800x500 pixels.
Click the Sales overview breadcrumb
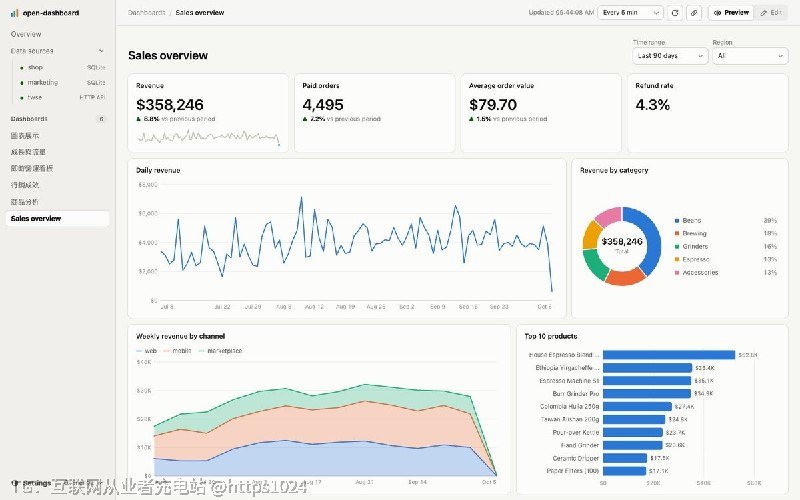[x=199, y=13]
